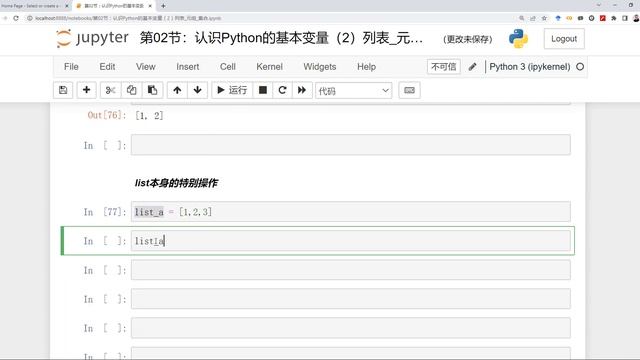Screen dimensions: 640x360
Task: Open browser extensions puzzle icon
Action: tap(613, 18)
